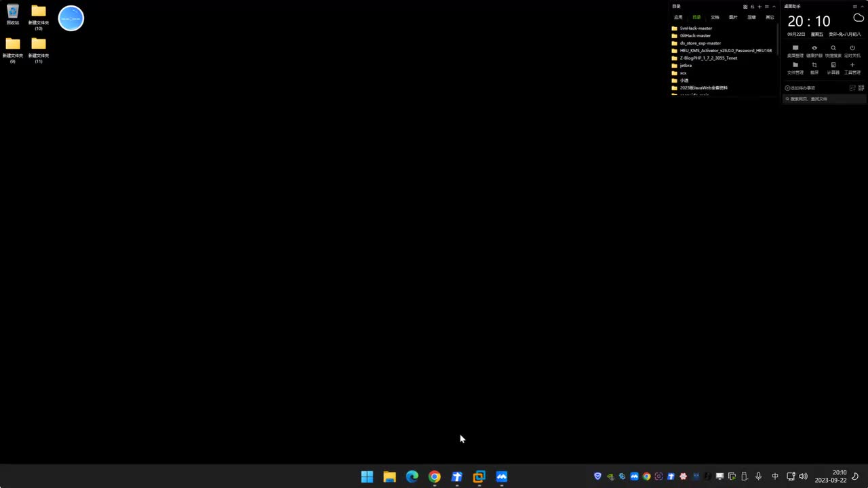
Task: Open the 桌面助手 panel hamburger menu
Action: [855, 7]
